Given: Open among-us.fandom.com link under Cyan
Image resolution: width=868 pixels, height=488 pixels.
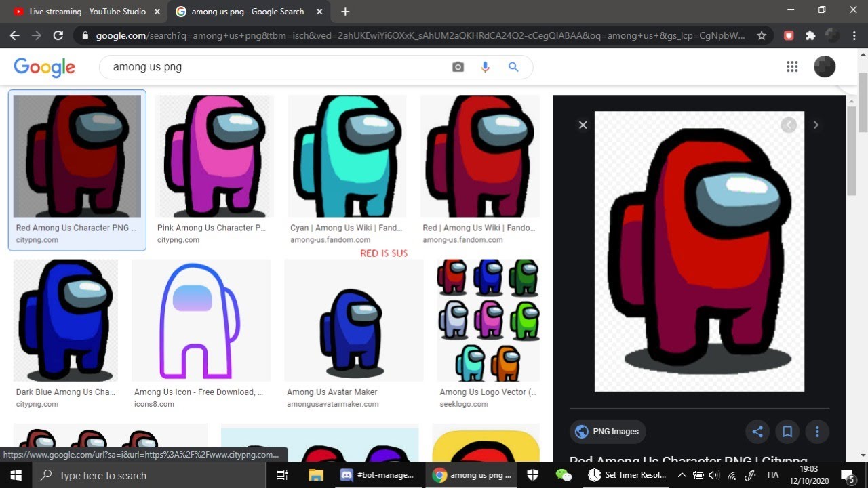Looking at the screenshot, I should [330, 240].
